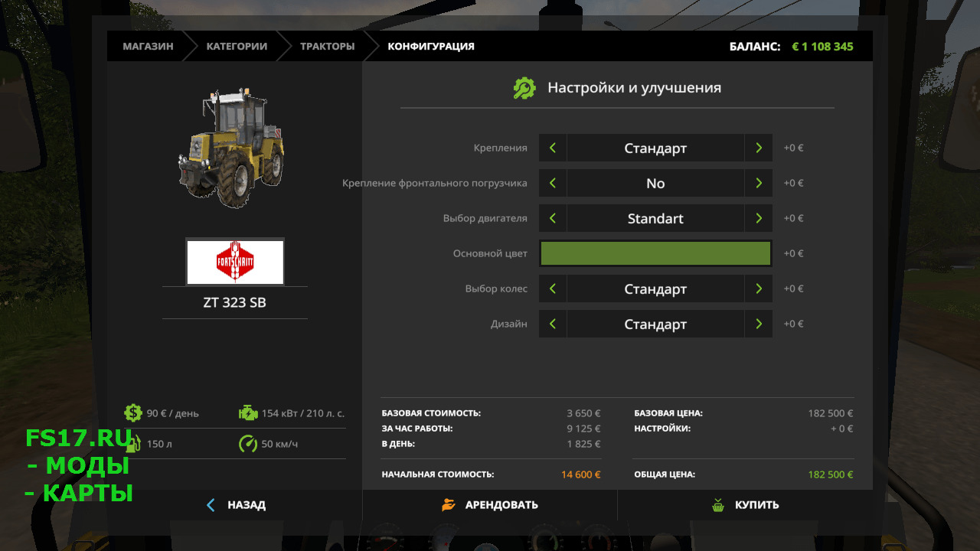Click the engine value field showing Standart
Viewport: 980px width, 551px height.
pyautogui.click(x=655, y=218)
